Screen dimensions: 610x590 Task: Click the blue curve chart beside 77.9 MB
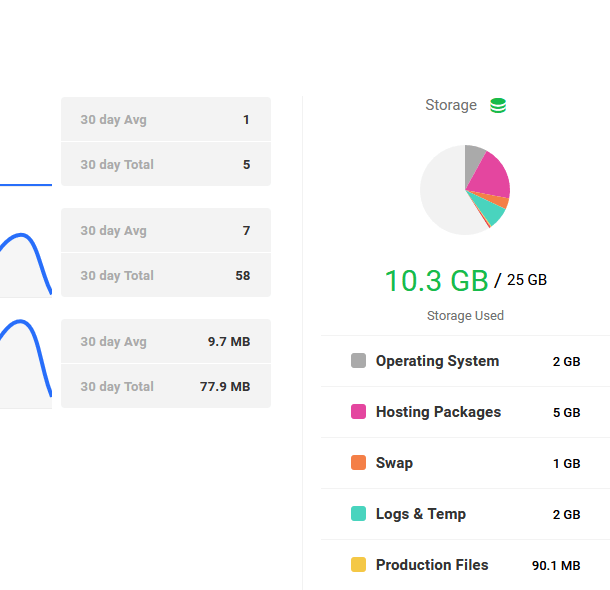click(x=26, y=364)
